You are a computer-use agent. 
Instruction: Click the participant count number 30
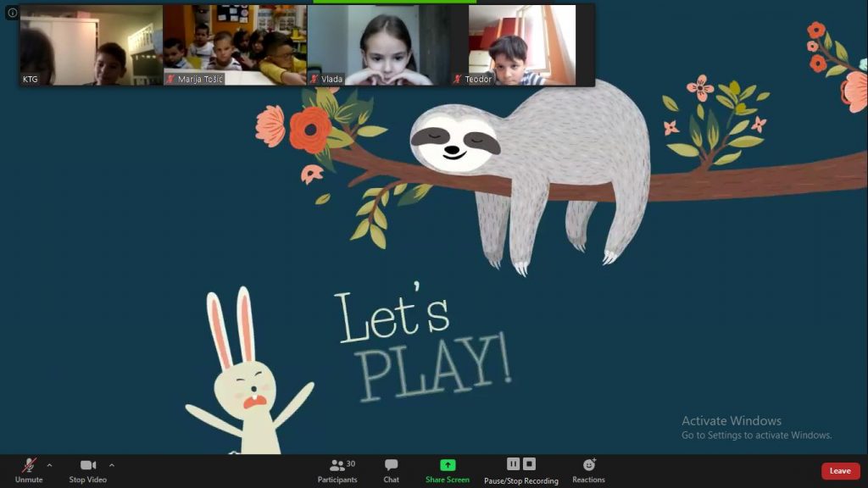coord(351,463)
